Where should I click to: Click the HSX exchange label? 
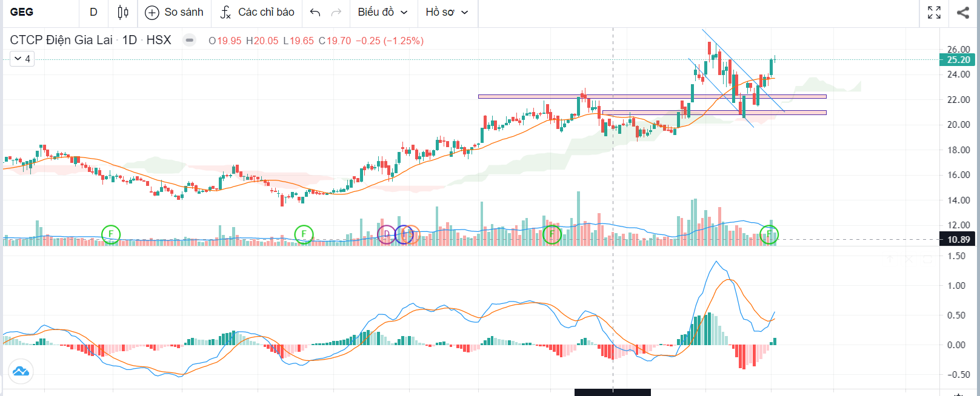click(159, 40)
